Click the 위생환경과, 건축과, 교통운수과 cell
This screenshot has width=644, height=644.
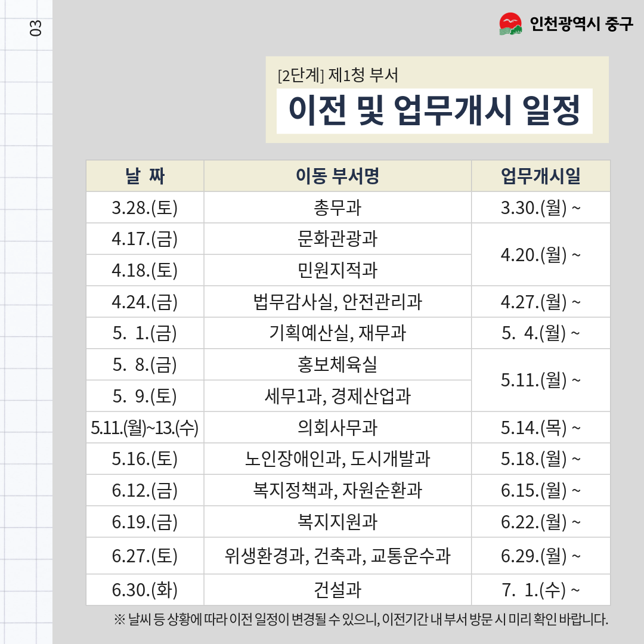click(x=338, y=556)
